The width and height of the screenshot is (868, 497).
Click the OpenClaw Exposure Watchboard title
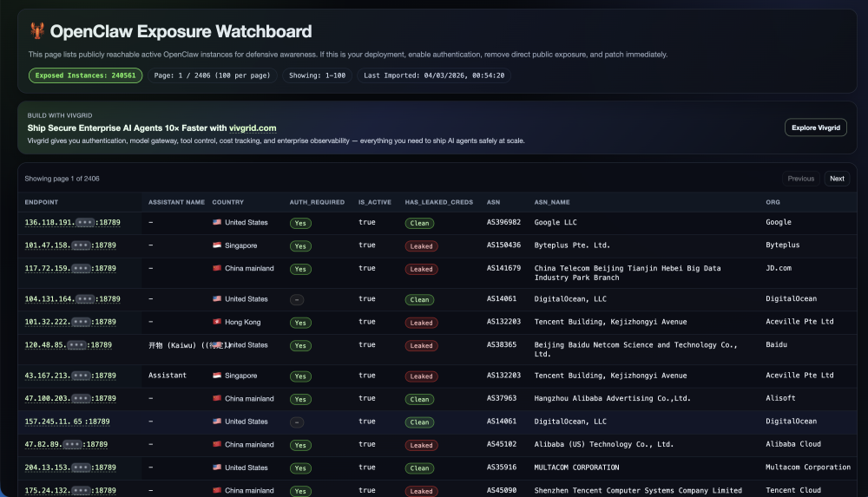click(181, 31)
